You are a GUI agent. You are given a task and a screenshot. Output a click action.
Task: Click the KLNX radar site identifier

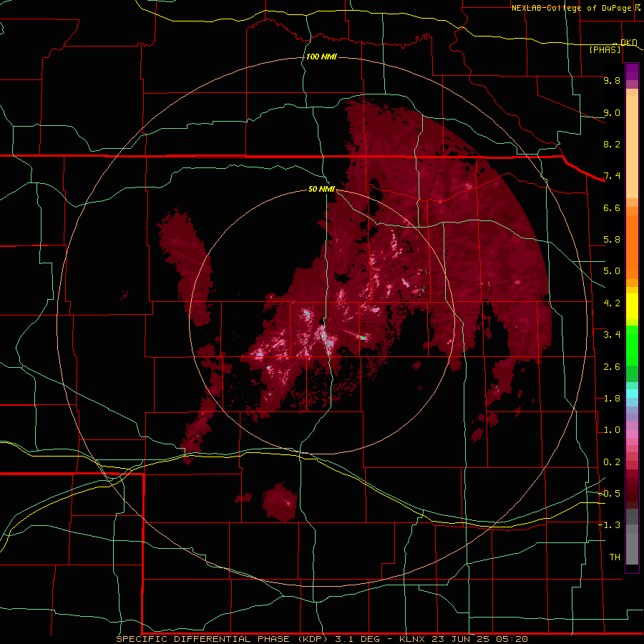click(412, 639)
